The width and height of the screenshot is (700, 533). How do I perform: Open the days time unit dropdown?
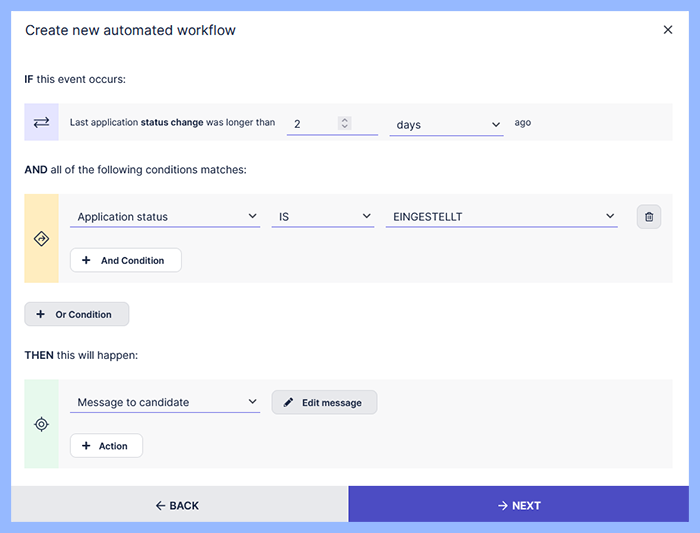[446, 125]
